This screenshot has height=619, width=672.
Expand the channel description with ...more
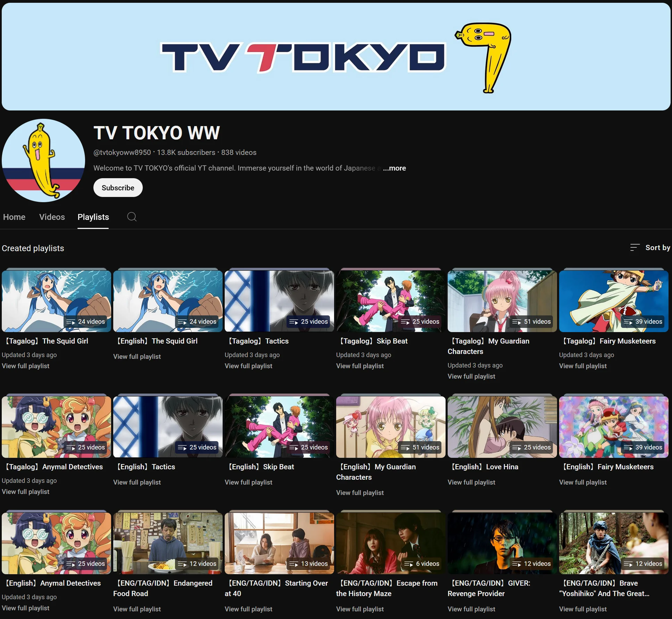coord(394,168)
